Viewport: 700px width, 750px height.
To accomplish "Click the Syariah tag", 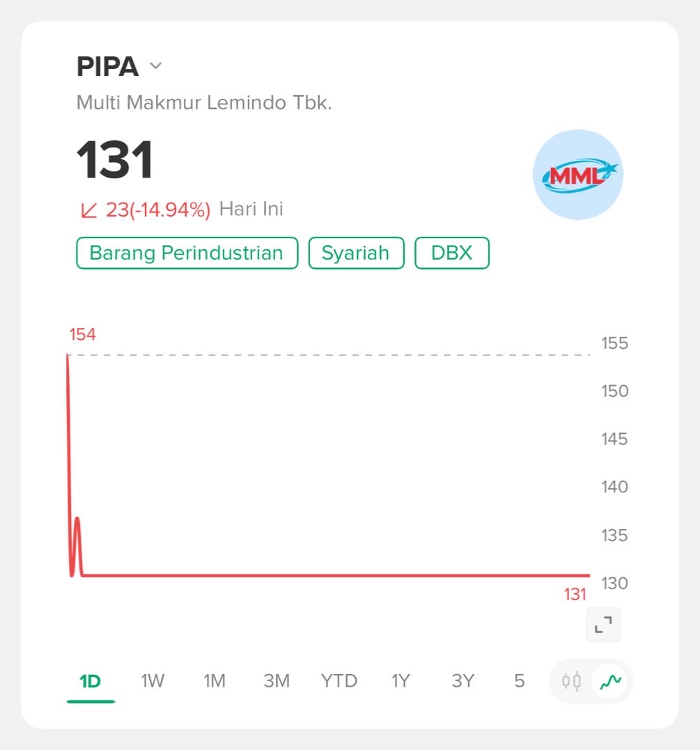I will (356, 253).
